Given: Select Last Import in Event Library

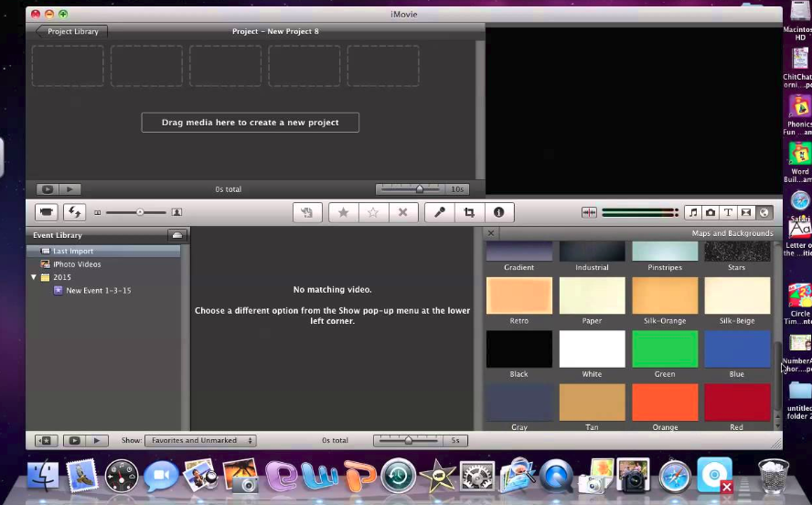Looking at the screenshot, I should pos(103,252).
